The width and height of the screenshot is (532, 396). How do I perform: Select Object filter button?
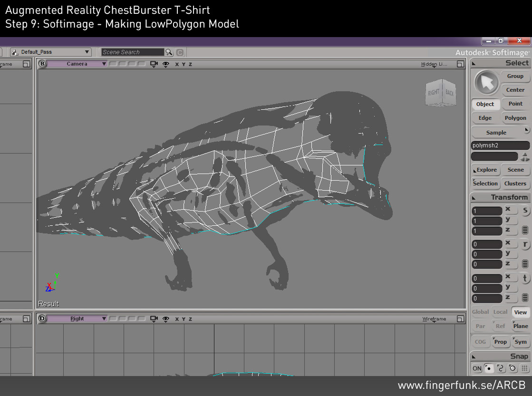coord(485,104)
